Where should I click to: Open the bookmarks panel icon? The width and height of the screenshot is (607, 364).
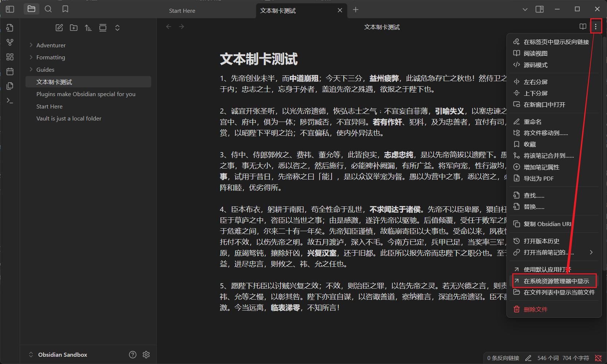click(x=65, y=9)
